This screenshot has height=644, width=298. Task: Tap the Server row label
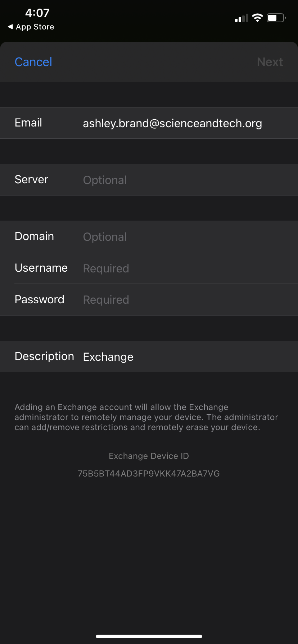(x=31, y=179)
